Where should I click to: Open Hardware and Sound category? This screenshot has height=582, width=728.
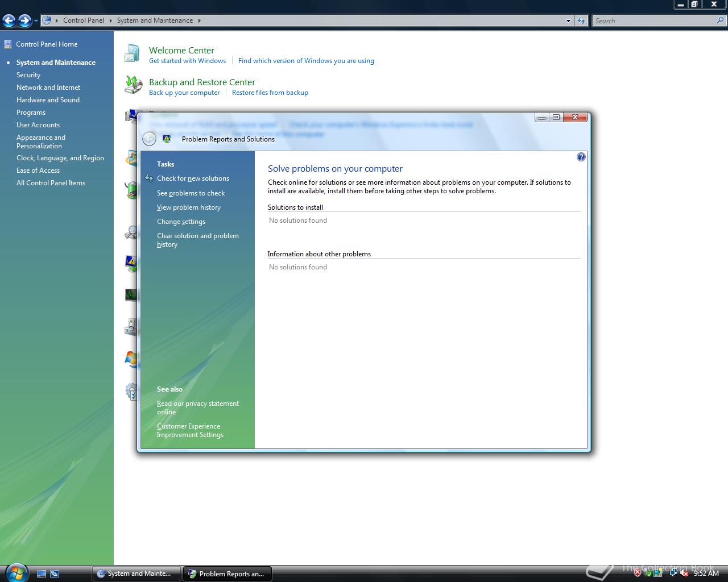tap(48, 100)
